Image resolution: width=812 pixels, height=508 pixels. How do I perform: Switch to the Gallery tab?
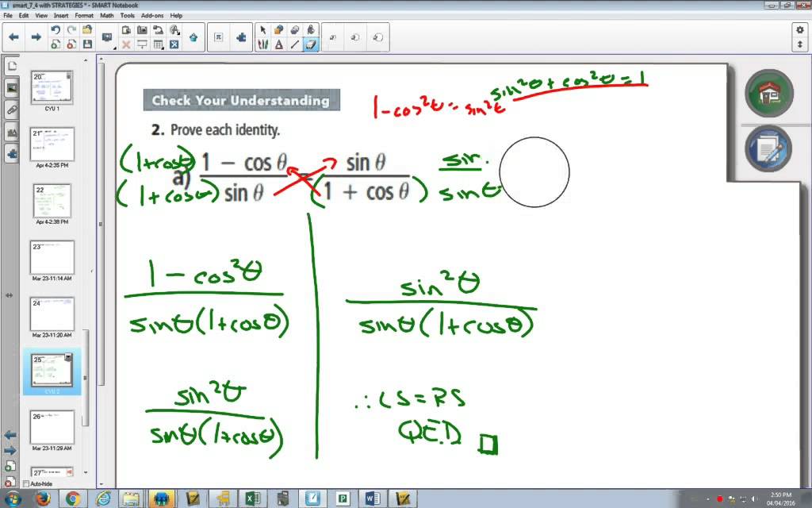[12, 88]
